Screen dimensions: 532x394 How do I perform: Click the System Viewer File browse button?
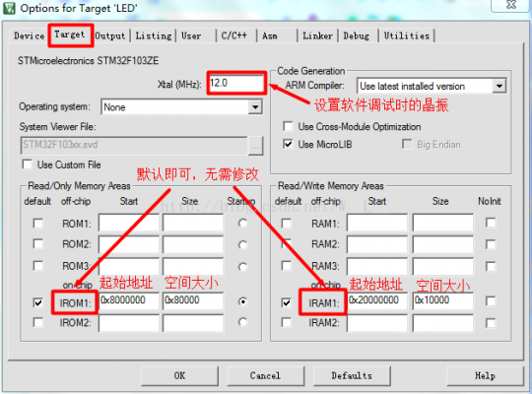point(255,146)
